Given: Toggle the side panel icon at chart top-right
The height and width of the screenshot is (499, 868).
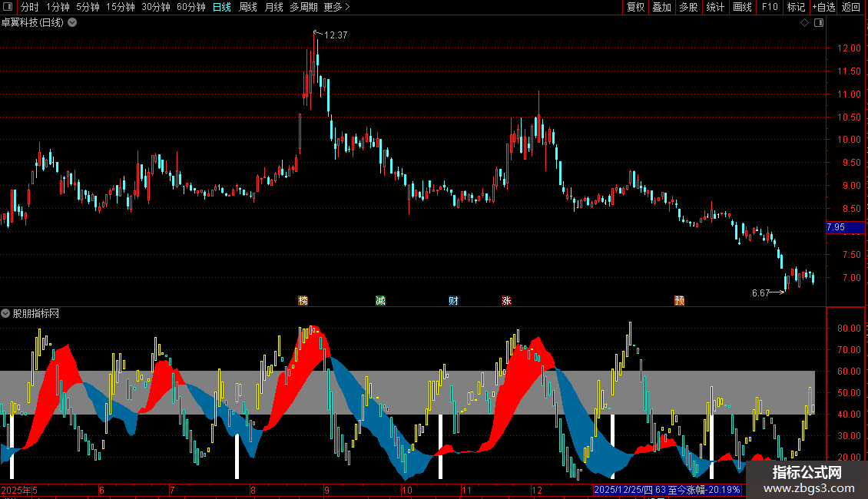Looking at the screenshot, I should click(x=819, y=23).
